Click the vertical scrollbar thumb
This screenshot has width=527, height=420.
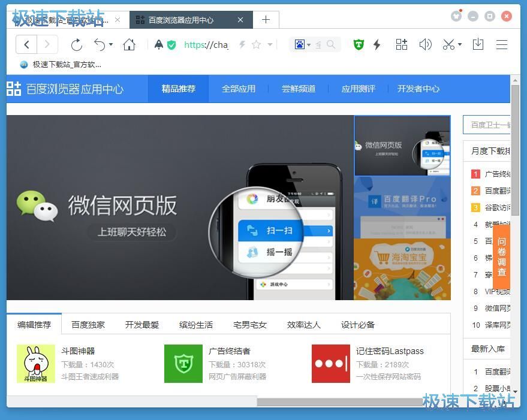click(x=515, y=150)
